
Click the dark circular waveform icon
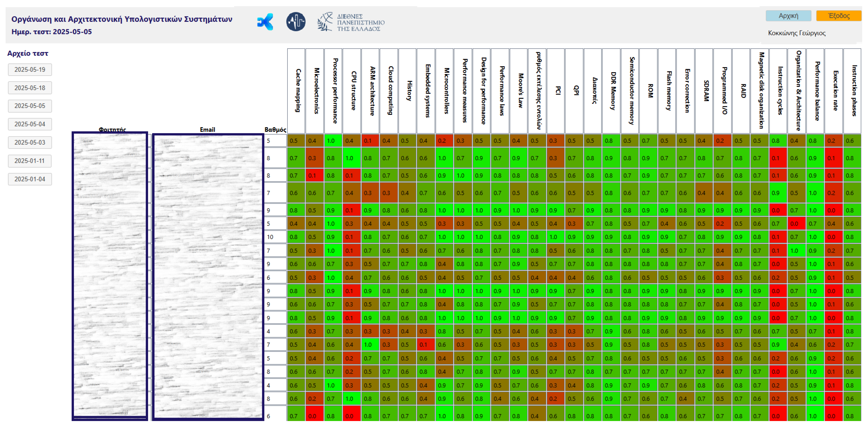(296, 22)
